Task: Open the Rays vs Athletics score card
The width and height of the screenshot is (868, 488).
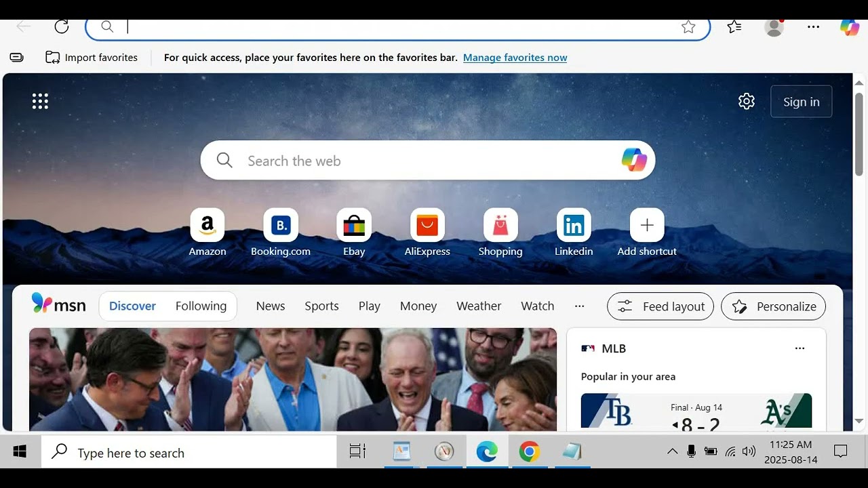Action: 696,411
